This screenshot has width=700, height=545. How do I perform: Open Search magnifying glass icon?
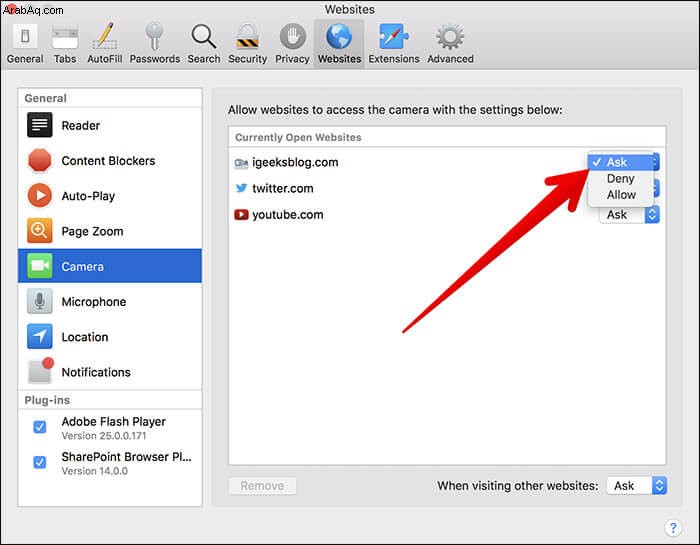[x=204, y=36]
